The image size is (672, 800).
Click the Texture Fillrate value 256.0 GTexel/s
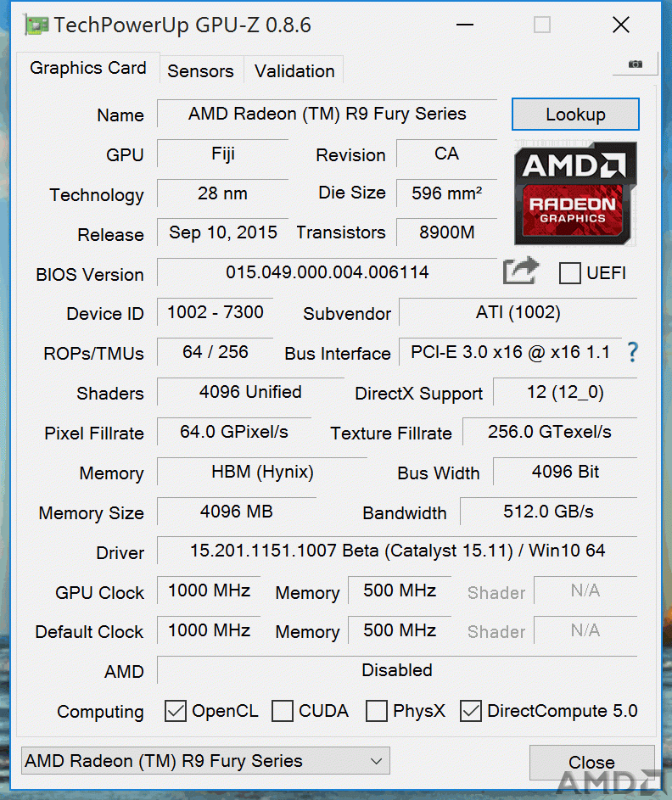click(550, 432)
